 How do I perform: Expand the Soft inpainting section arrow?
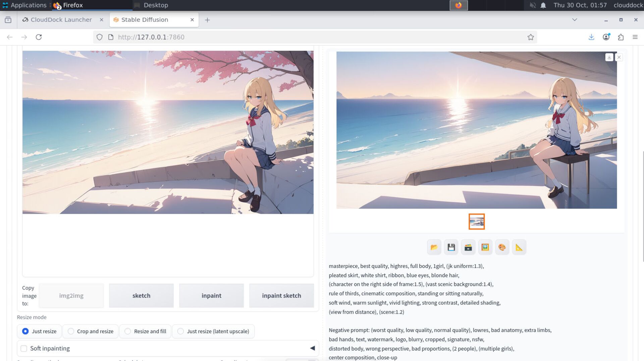pos(312,348)
